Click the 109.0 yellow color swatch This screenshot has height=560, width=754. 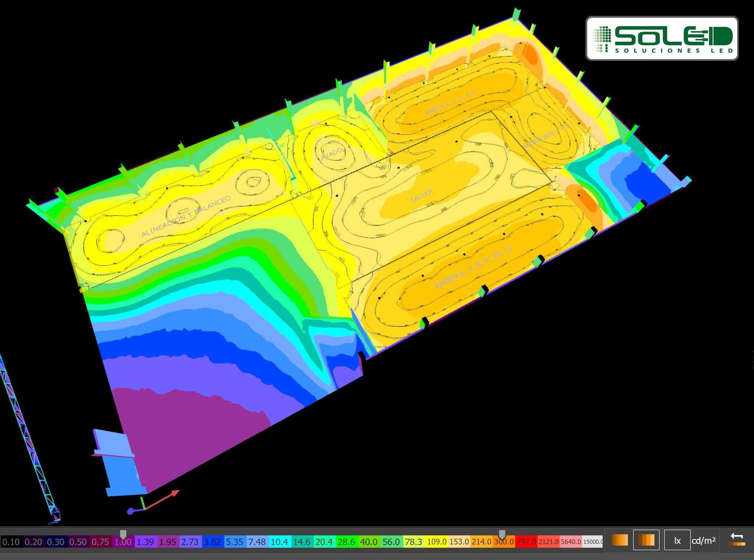coord(437,542)
